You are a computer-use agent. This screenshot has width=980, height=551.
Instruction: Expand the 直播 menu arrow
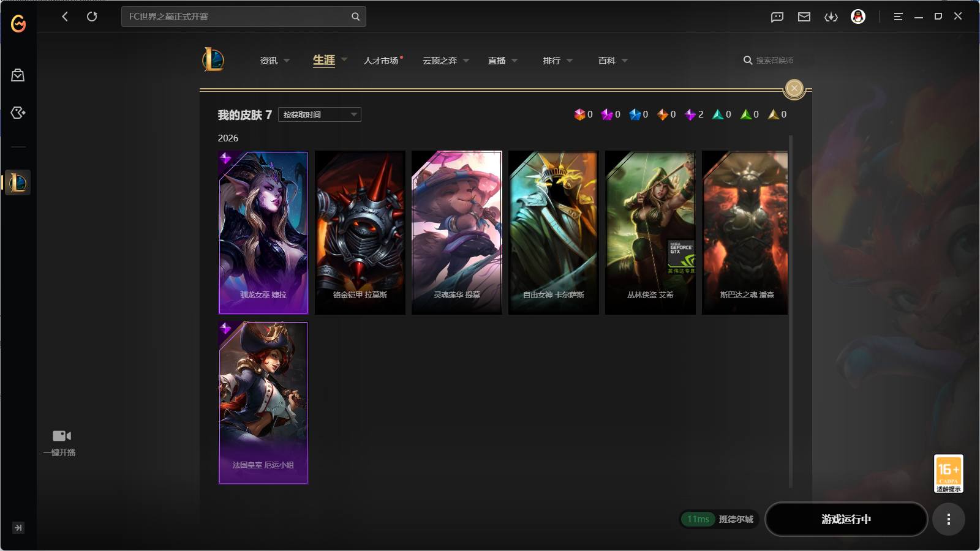tap(514, 61)
